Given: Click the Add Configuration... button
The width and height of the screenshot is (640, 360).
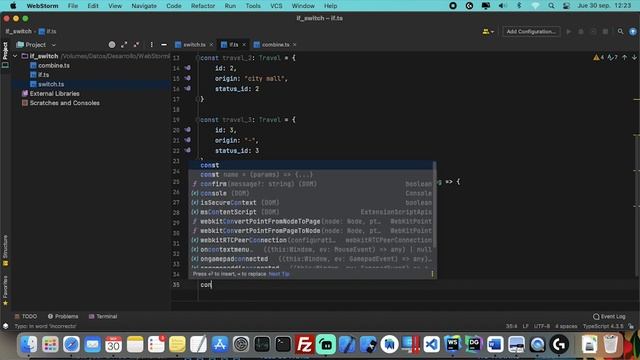Looking at the screenshot, I should click(x=531, y=31).
